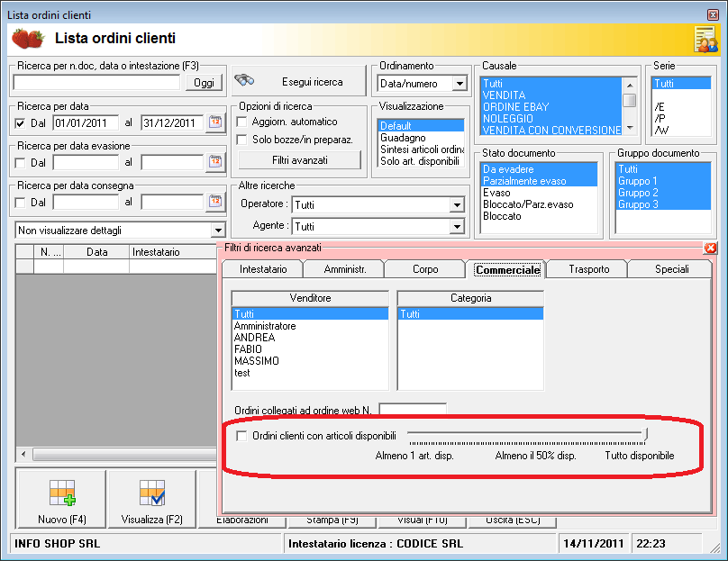
Task: Select Gruppo 3 in Gruppo documento
Action: (663, 204)
